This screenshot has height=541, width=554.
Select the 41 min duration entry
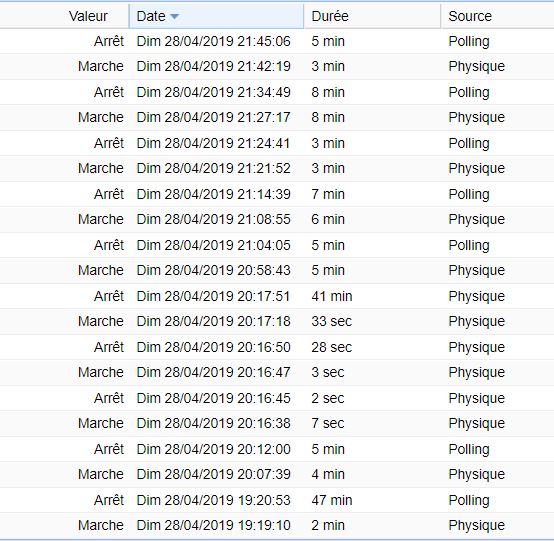[x=332, y=296]
